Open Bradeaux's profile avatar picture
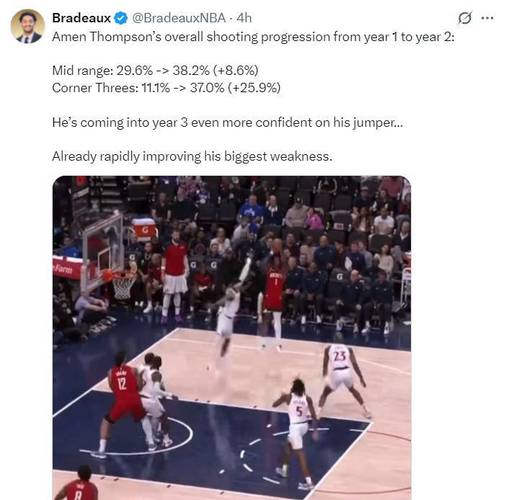This screenshot has height=500, width=509. pyautogui.click(x=28, y=26)
